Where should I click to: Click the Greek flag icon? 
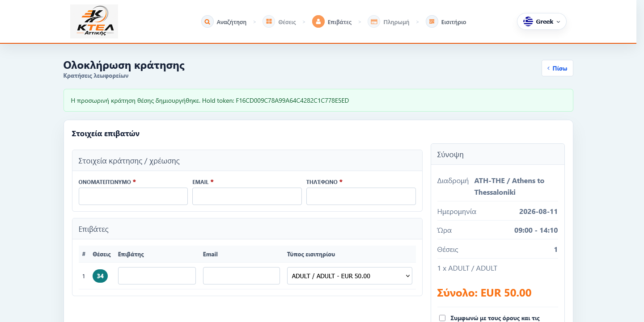528,21
